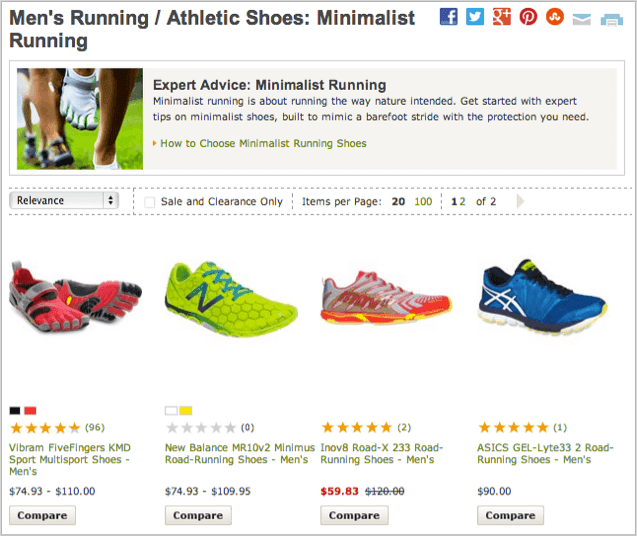Click the Google Plus share icon

point(502,17)
